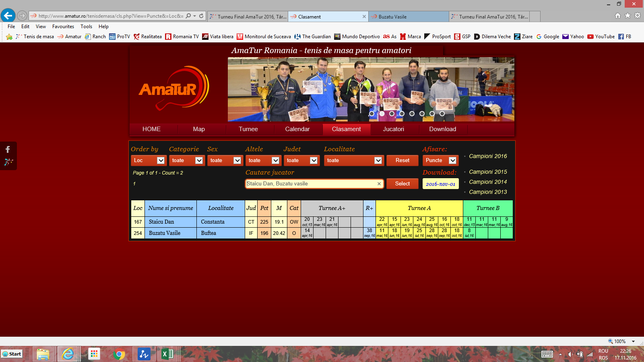Open the Categorie dropdown

(187, 160)
